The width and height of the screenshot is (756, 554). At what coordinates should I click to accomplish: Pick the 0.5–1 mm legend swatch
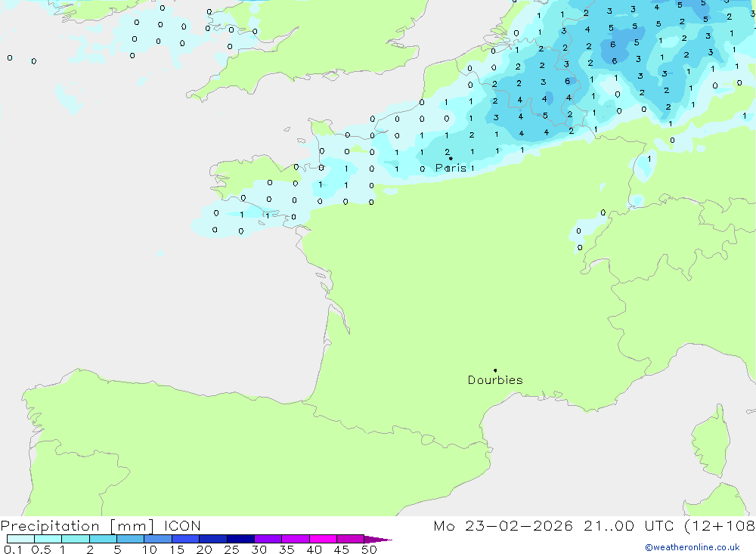coord(48,539)
